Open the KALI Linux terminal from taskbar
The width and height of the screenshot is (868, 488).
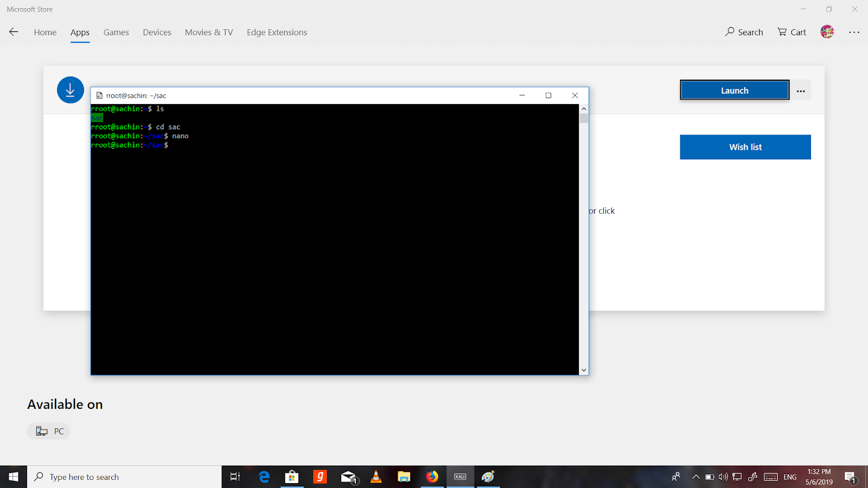459,477
